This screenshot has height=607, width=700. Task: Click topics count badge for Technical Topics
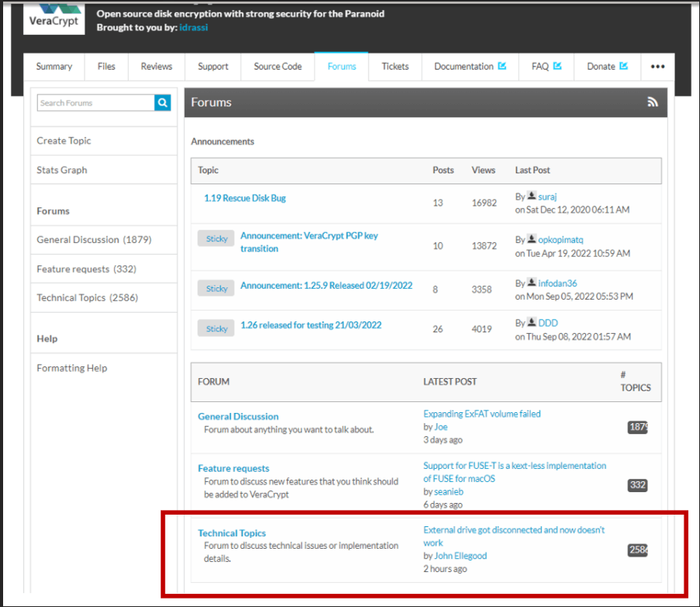point(637,550)
